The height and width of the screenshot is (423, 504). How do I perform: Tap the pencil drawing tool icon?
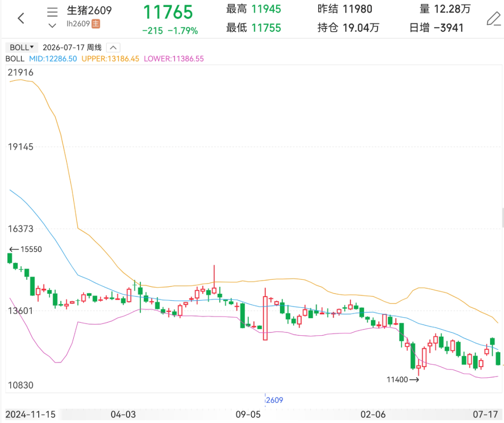coord(494,19)
